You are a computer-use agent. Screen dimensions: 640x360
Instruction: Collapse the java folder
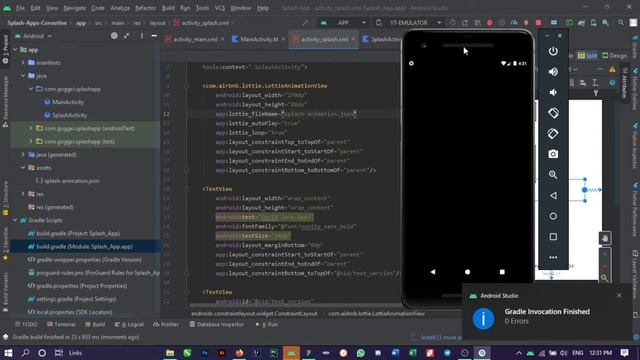[23, 76]
